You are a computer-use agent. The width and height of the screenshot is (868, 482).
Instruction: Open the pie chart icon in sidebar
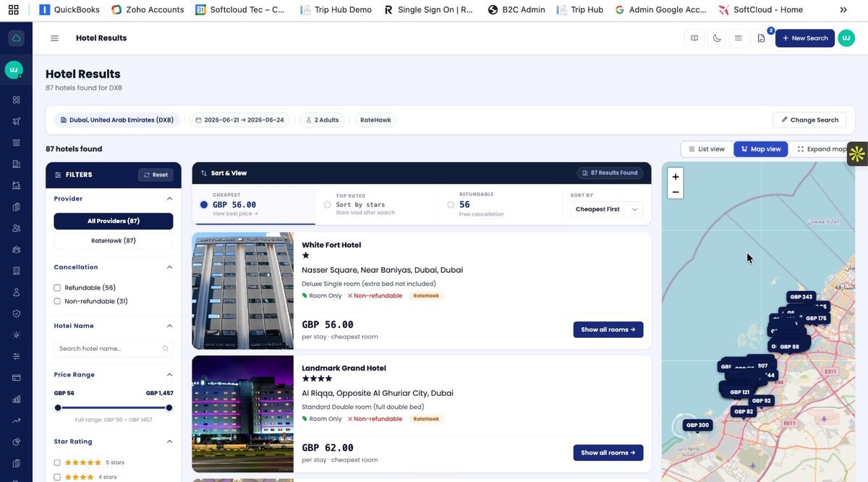pos(16,442)
